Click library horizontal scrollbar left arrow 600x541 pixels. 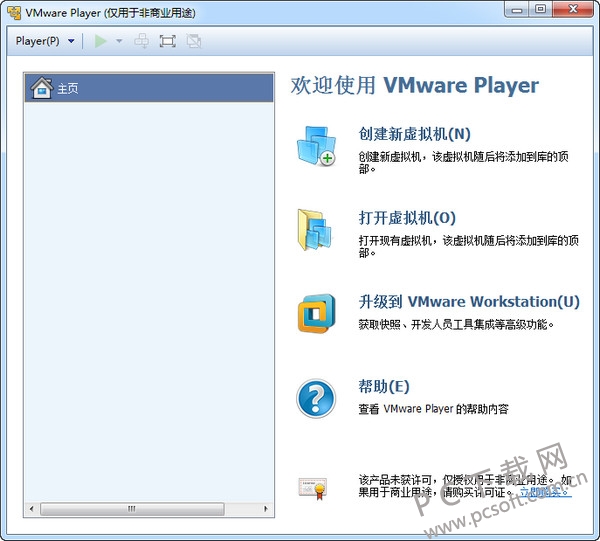point(31,509)
